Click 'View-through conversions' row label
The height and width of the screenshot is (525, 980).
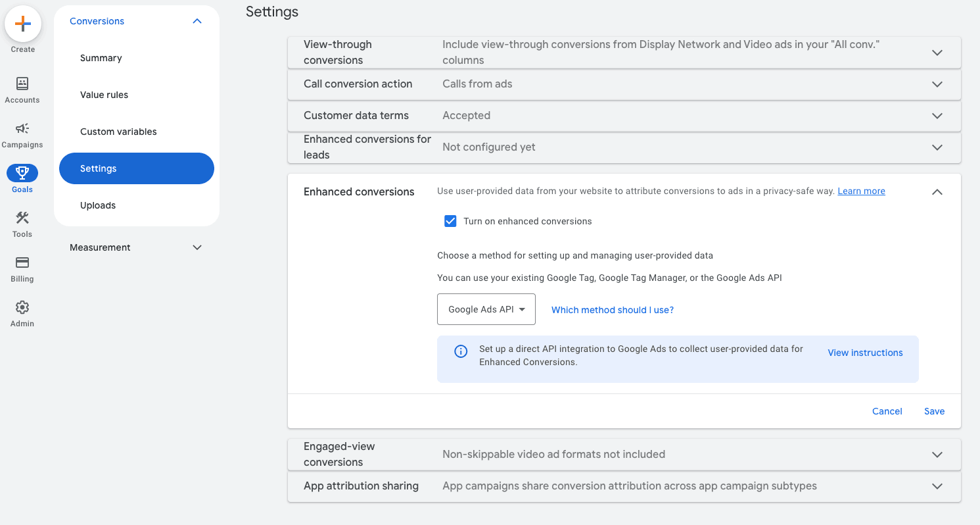point(338,52)
